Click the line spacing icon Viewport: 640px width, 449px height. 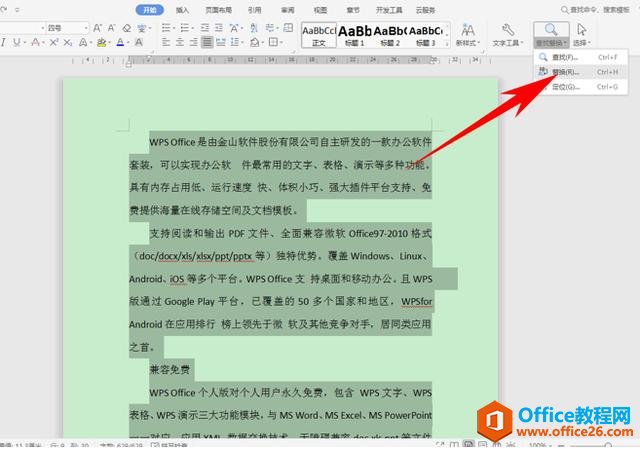pyautogui.click(x=235, y=42)
